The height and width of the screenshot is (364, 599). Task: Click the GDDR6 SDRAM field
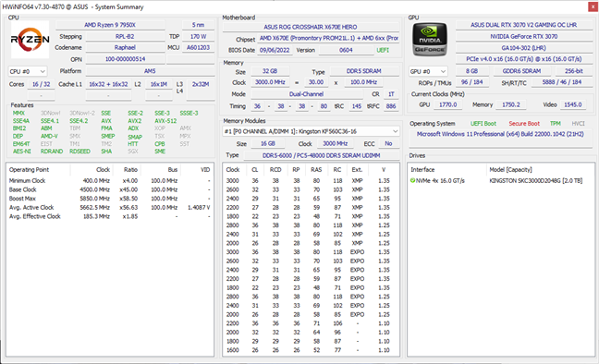(x=521, y=71)
